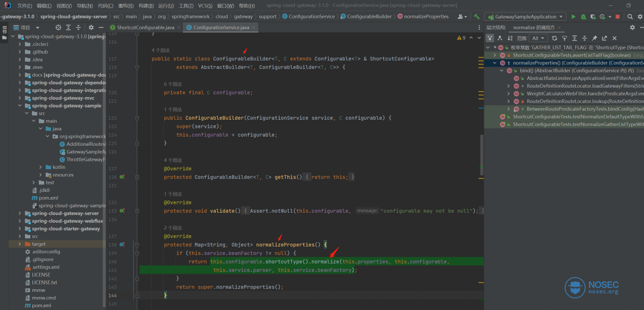This screenshot has width=644, height=310.
Task: Select pom.xml in the sample module
Action: pos(48,198)
